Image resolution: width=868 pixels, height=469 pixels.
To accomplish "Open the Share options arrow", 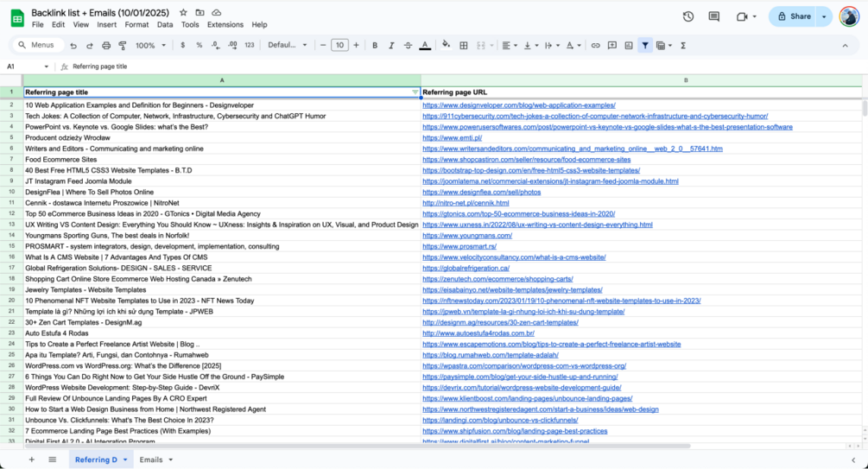I will [x=824, y=16].
